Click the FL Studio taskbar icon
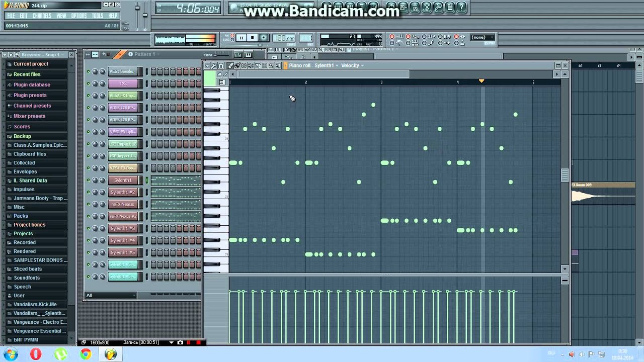 pos(111,354)
